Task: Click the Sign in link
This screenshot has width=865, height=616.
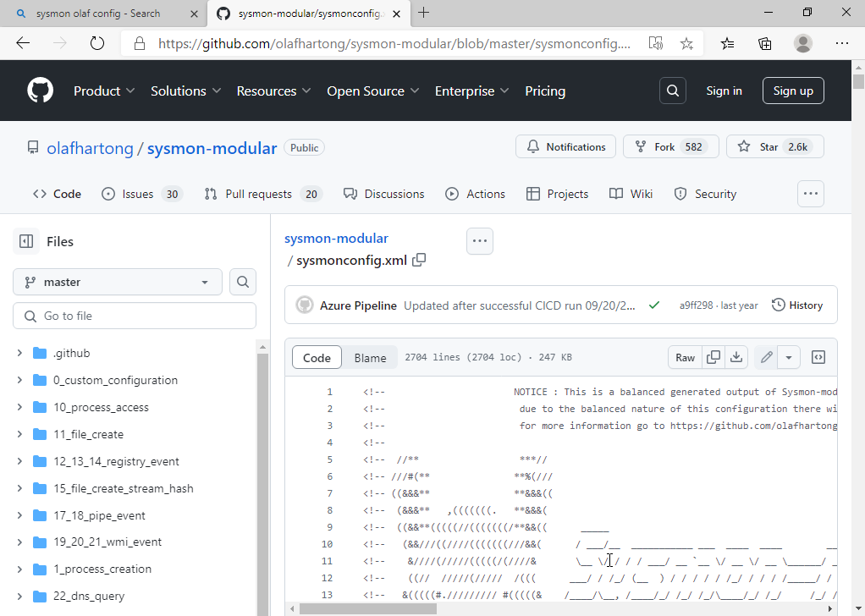Action: coord(724,91)
